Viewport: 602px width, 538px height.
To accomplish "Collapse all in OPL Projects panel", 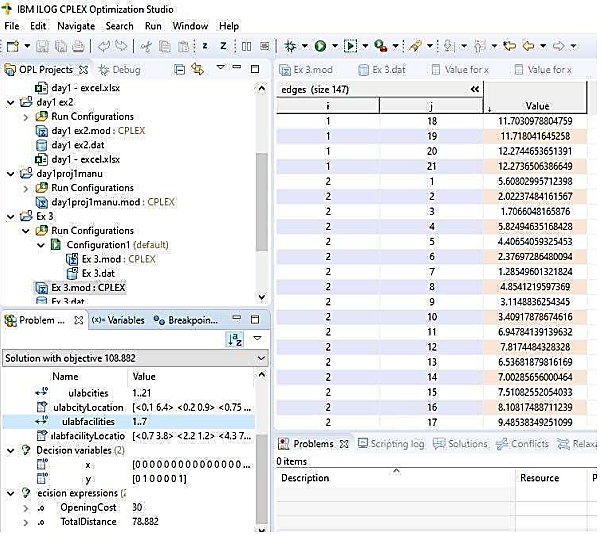I will [x=179, y=70].
